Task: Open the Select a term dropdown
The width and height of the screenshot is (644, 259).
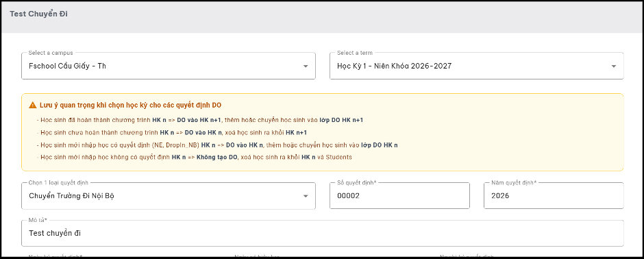Action: (x=476, y=66)
